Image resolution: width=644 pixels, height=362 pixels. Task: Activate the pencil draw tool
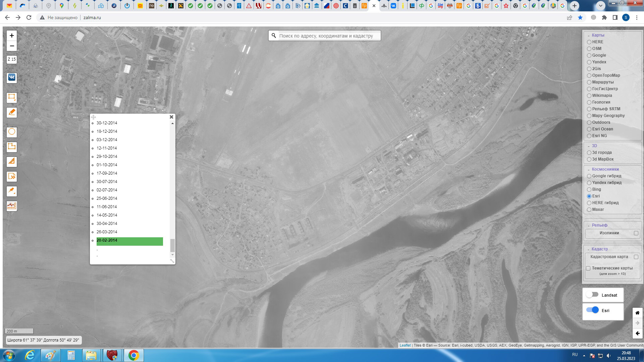tap(12, 112)
